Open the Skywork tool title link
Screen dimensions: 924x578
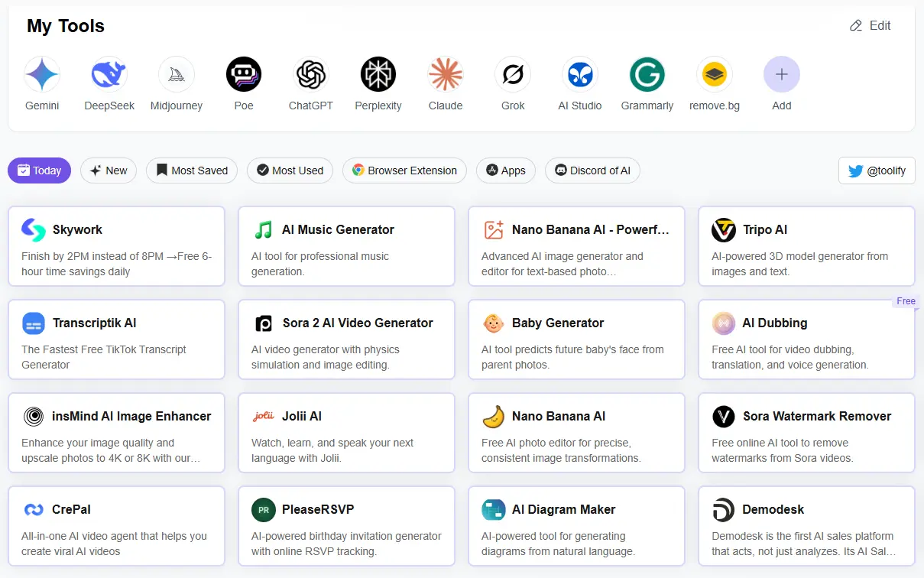tap(77, 229)
